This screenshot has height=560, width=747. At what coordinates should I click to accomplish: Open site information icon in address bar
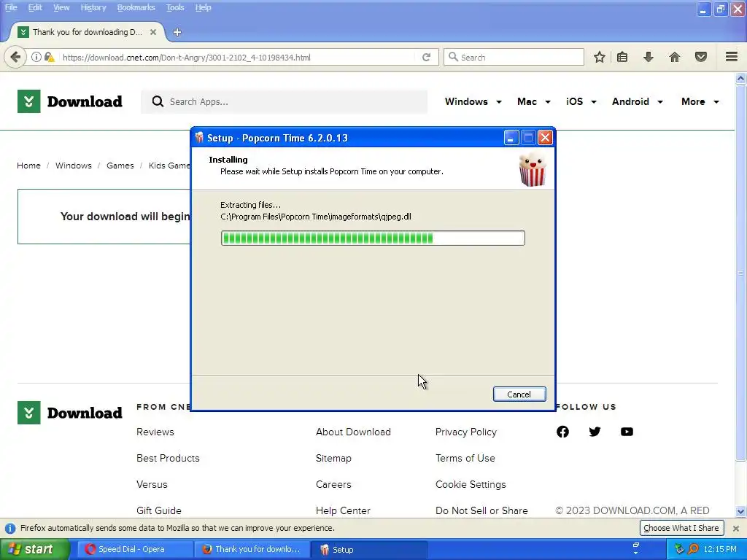36,57
